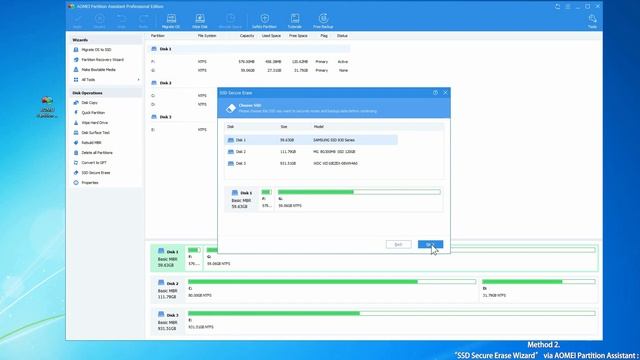Select Disk 3 931.51GB row in dialog
The height and width of the screenshot is (360, 640).
coord(311,163)
